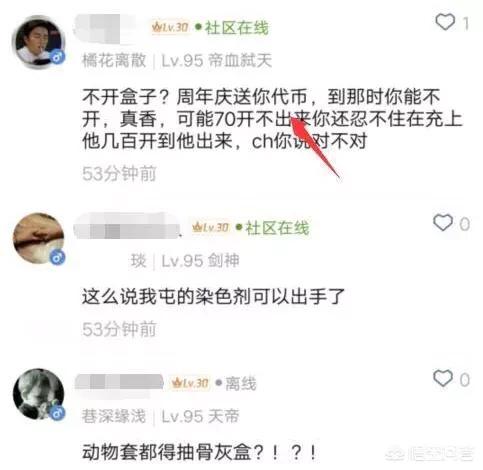The image size is (483, 470).
Task: Tap male gender icon on second avatar
Action: 57,257
